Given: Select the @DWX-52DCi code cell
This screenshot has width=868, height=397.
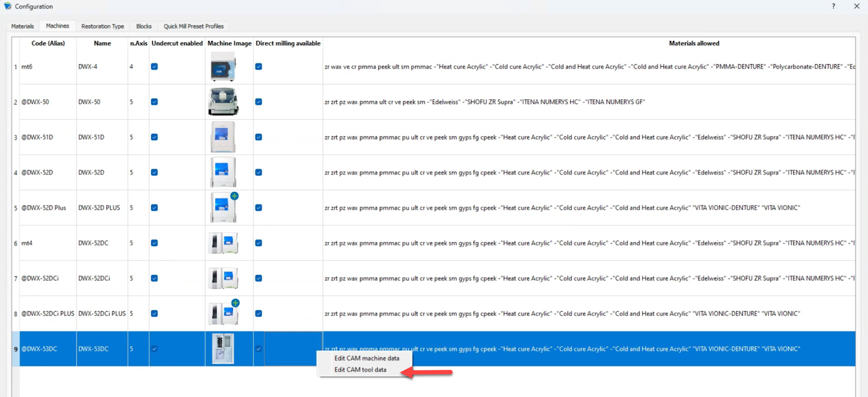Looking at the screenshot, I should point(48,278).
